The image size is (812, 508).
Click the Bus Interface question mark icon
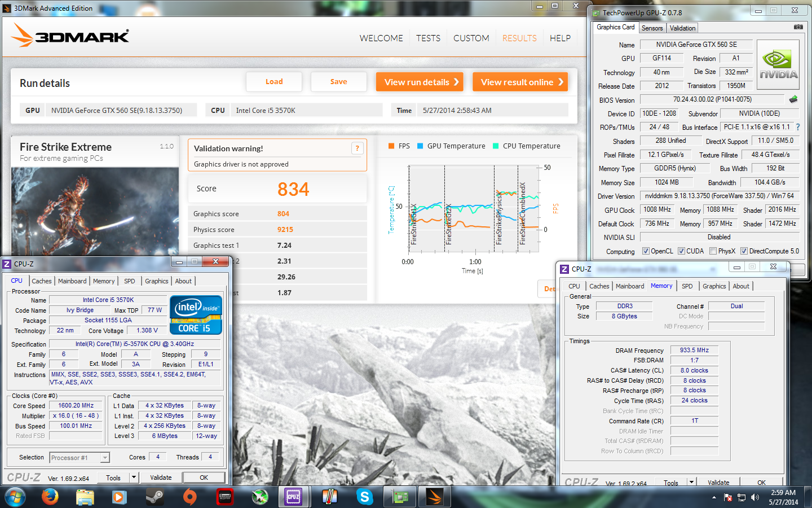(x=798, y=127)
